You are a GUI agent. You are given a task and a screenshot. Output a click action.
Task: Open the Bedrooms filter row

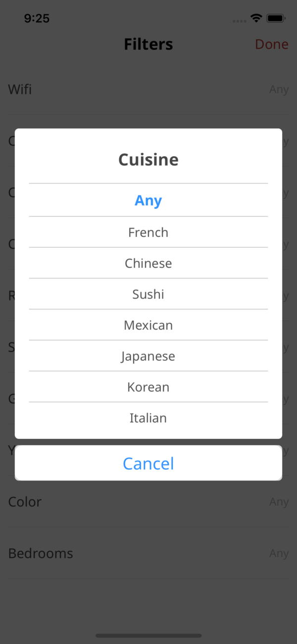pyautogui.click(x=41, y=553)
